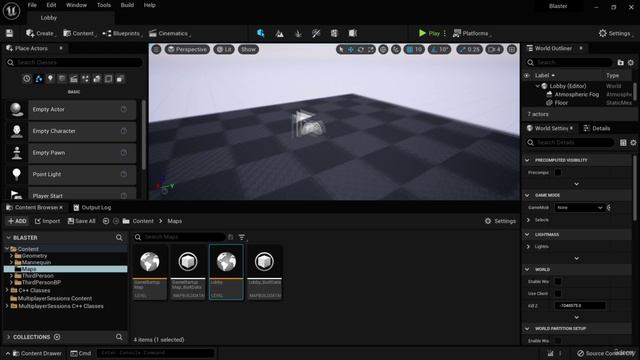Open World Outliner settings gear
Screen dimensions: 640x360
(631, 62)
